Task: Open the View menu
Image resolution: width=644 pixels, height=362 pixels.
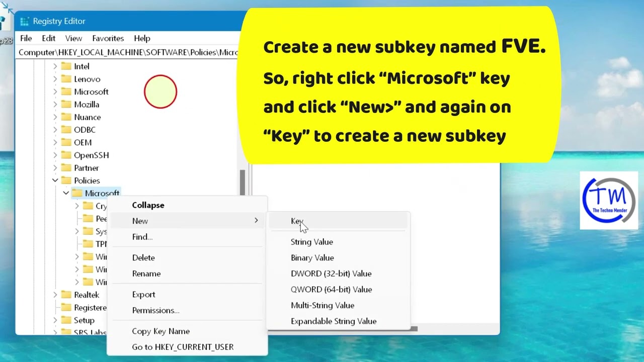Action: [x=73, y=38]
